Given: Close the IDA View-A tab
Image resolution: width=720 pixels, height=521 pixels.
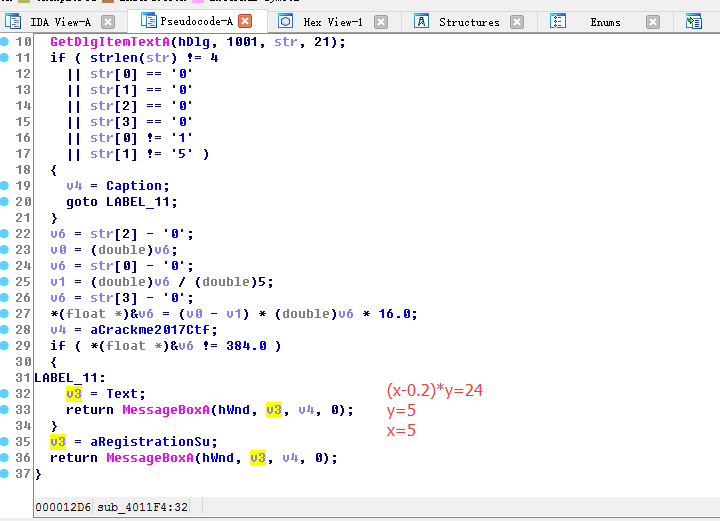Looking at the screenshot, I should pyautogui.click(x=108, y=22).
